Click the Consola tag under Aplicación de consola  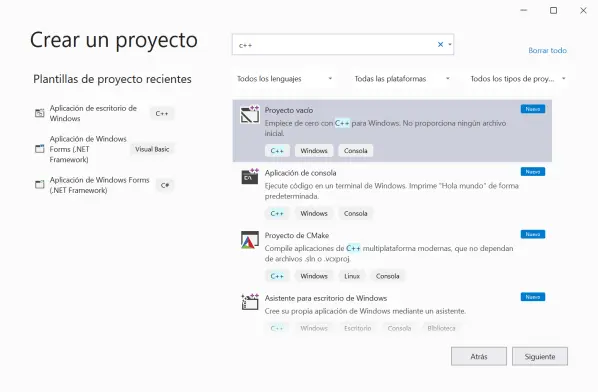pyautogui.click(x=355, y=214)
